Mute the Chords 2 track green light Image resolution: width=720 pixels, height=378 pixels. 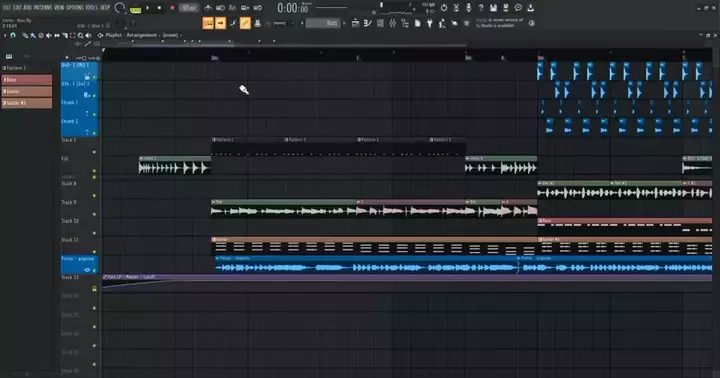click(95, 133)
